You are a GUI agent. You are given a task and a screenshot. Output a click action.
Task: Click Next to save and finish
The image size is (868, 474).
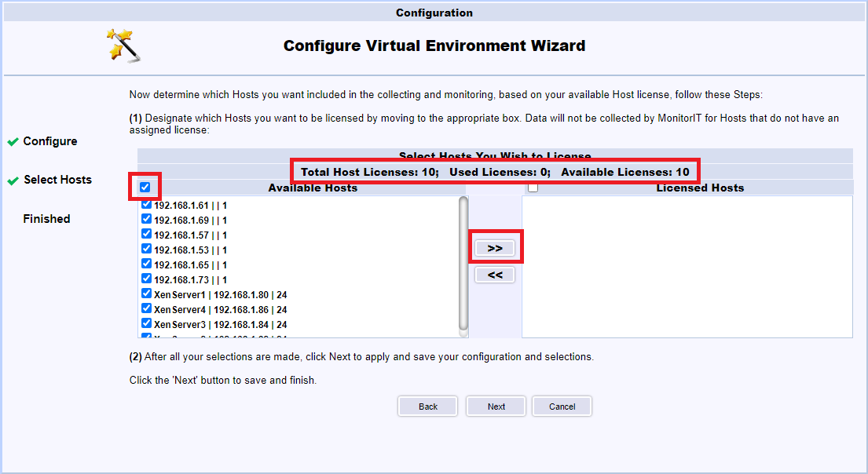(496, 407)
